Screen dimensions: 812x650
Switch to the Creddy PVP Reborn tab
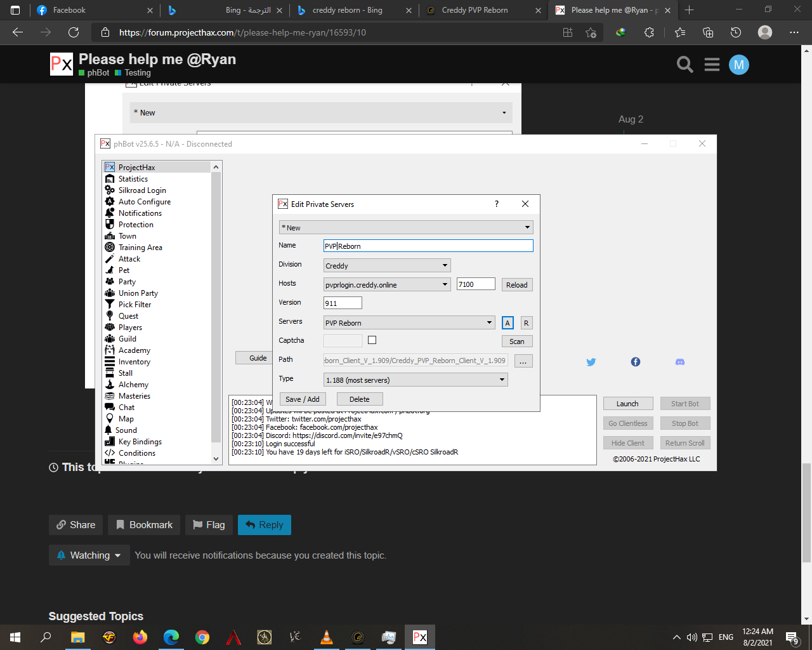pos(475,10)
